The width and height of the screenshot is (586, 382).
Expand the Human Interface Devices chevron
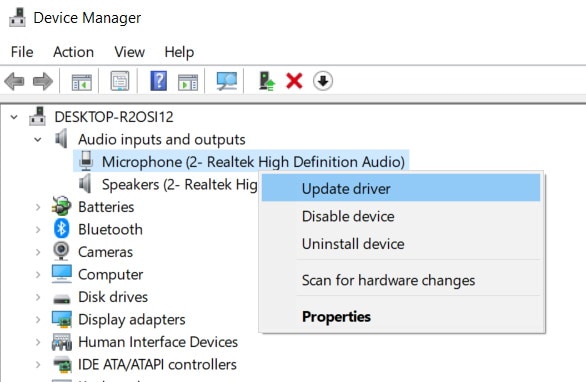[38, 342]
